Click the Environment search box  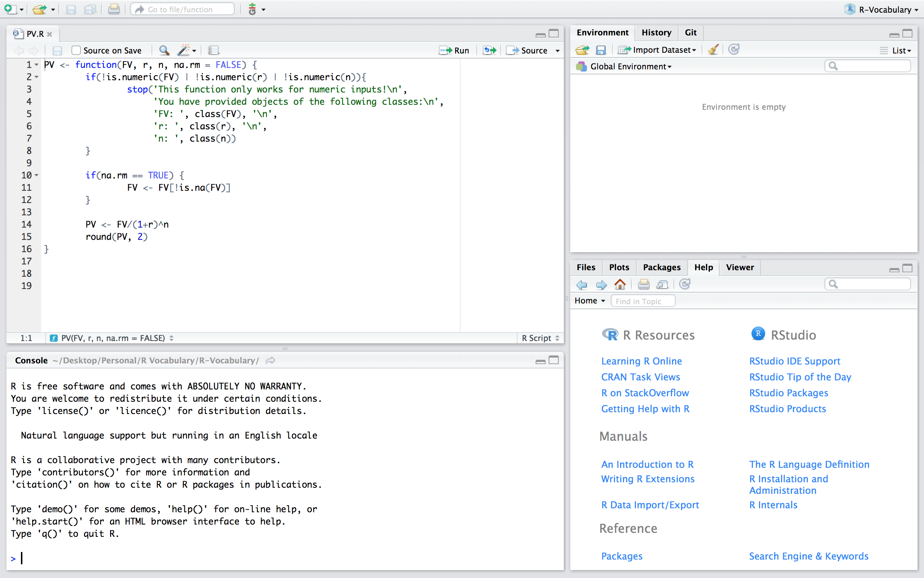(867, 66)
